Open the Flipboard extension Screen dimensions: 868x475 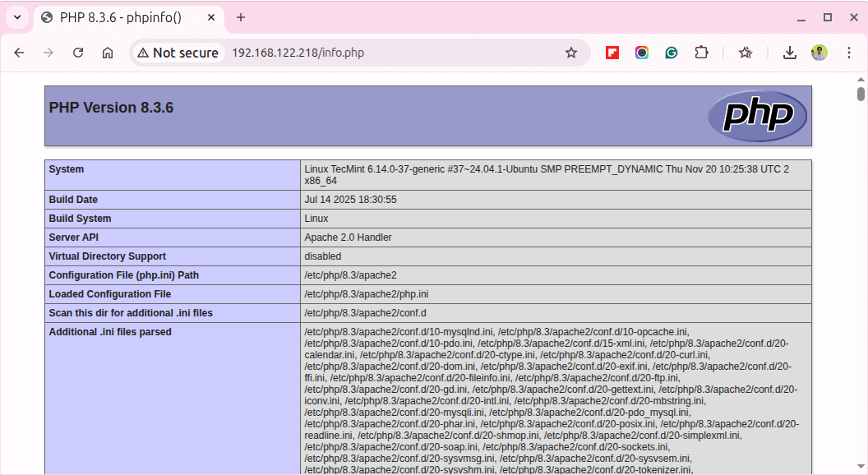612,52
